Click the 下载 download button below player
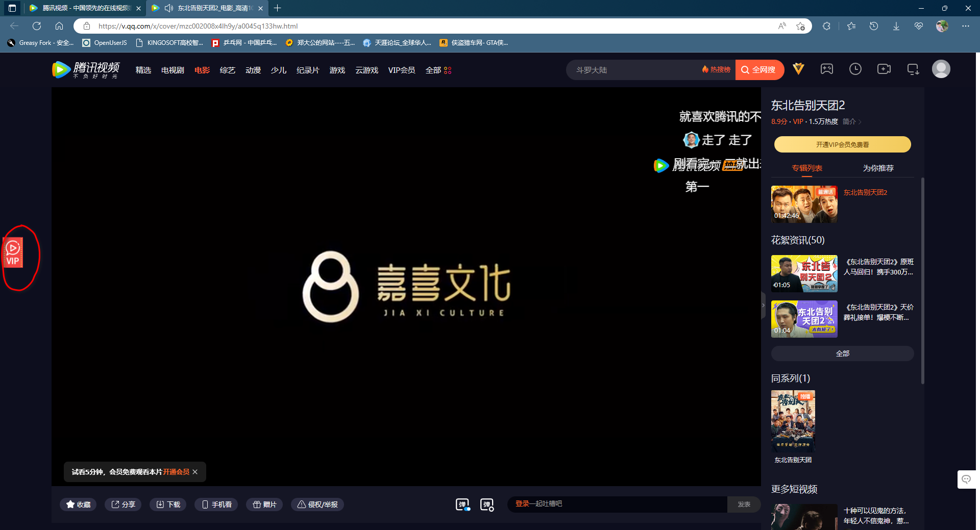Image resolution: width=980 pixels, height=530 pixels. coord(168,504)
